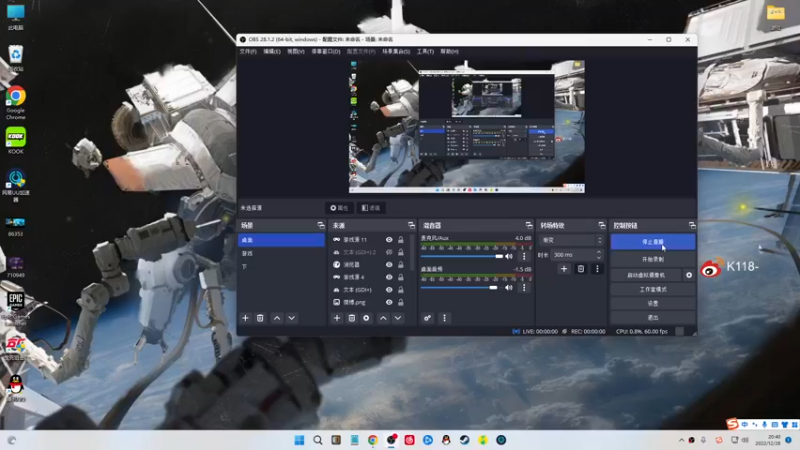This screenshot has width=800, height=450.
Task: Toggle the lock on 文本 (GDI+) 2 source
Action: pyautogui.click(x=401, y=252)
